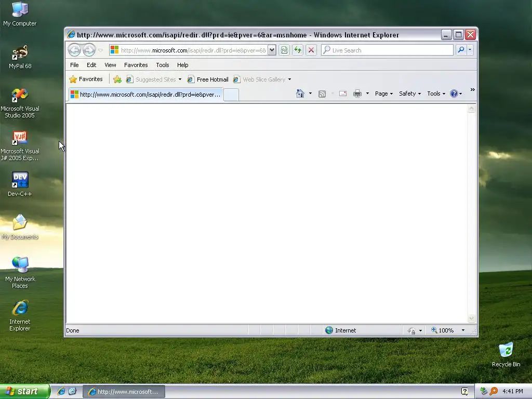Screen dimensions: 532x399
Task: Open a new blank tab
Action: (x=231, y=95)
